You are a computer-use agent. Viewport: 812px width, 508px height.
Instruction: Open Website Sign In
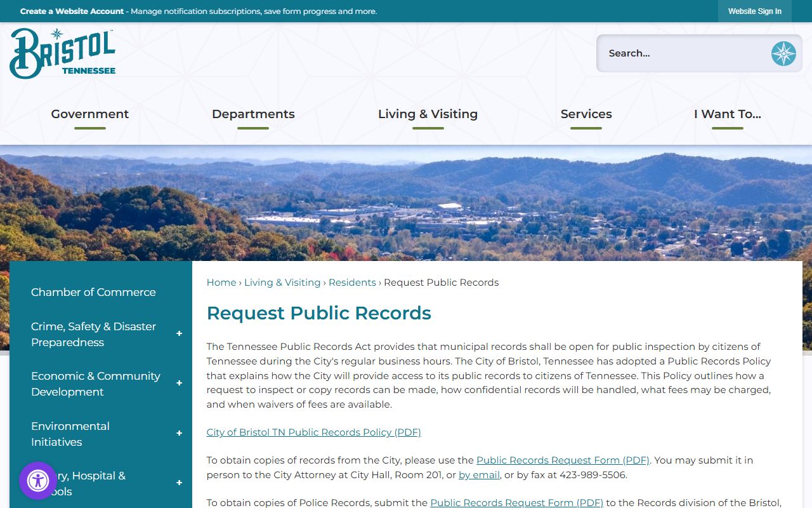(x=754, y=11)
